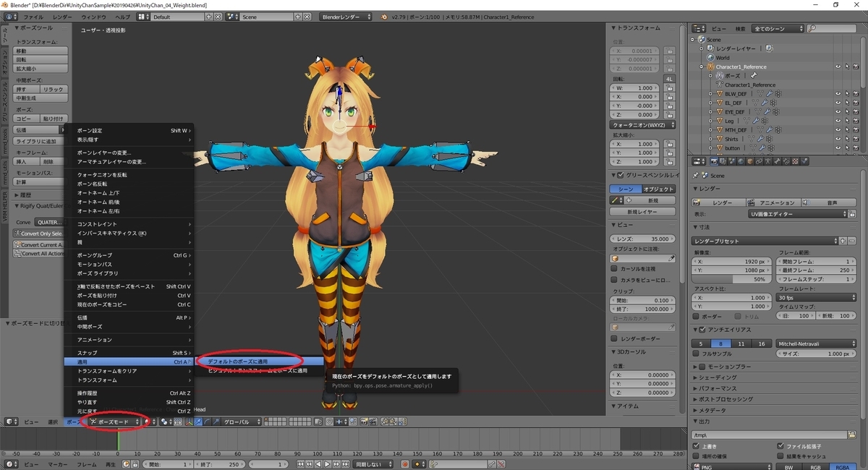Toggle selectability arrow for BLW_DEF
This screenshot has height=470, width=868.
[848, 93]
